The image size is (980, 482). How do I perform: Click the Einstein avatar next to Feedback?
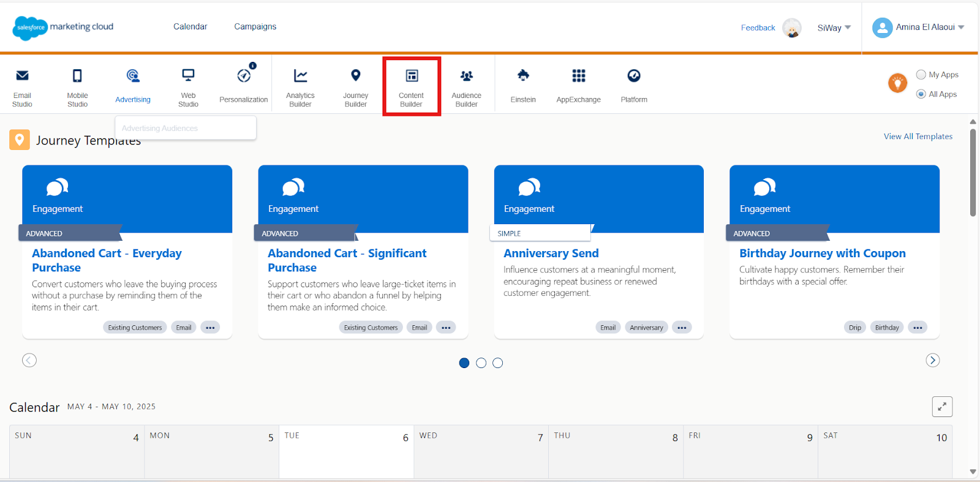(x=792, y=28)
